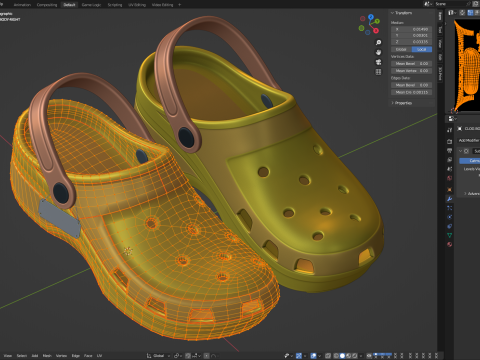Select material preview shading icon
The width and height of the screenshot is (480, 360).
pyautogui.click(x=349, y=356)
